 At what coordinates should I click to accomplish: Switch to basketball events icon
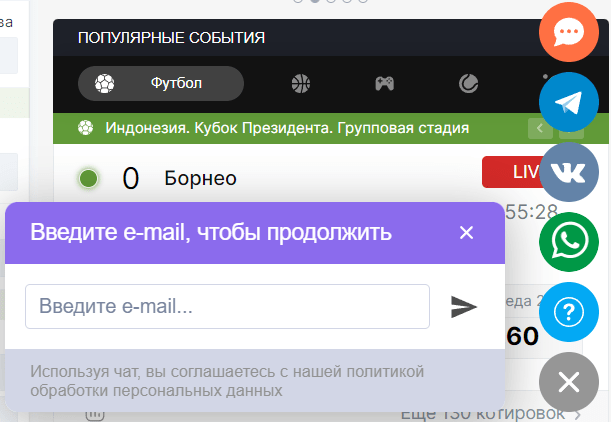(x=301, y=83)
